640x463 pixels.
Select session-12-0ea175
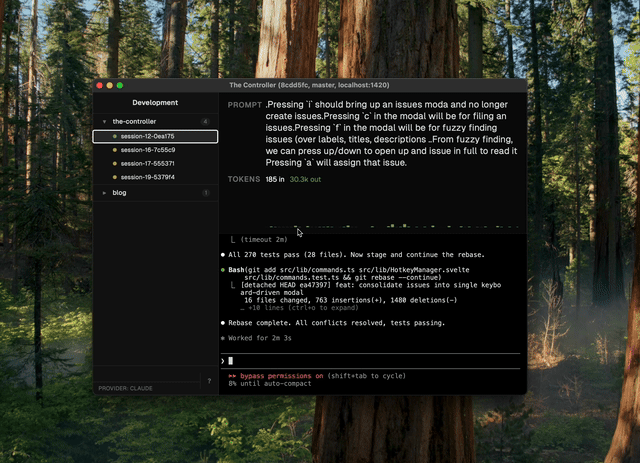[x=155, y=136]
